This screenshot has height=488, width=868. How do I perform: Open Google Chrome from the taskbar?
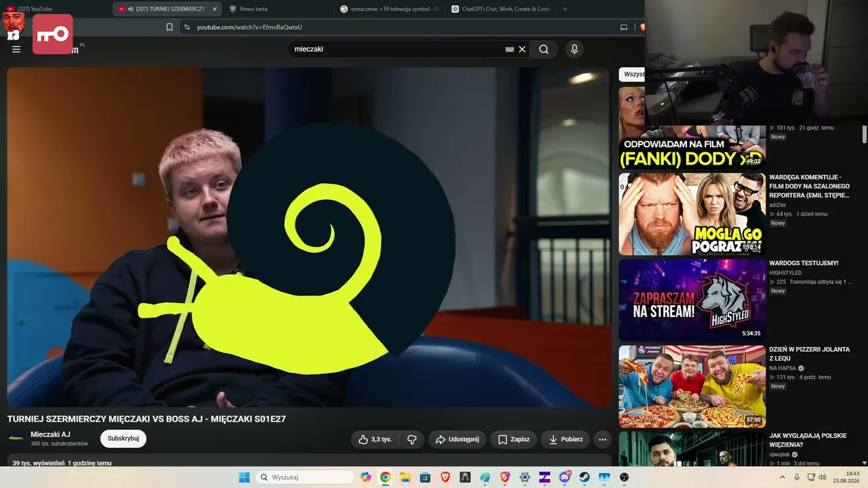click(385, 477)
